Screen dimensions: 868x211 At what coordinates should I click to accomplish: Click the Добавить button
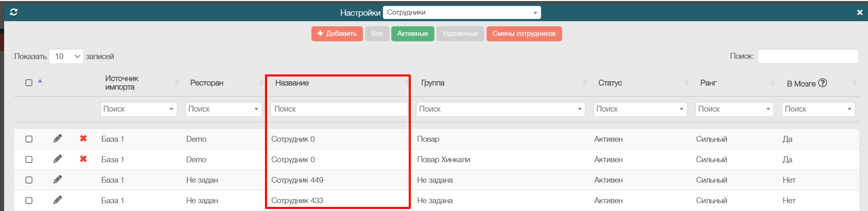click(x=337, y=34)
